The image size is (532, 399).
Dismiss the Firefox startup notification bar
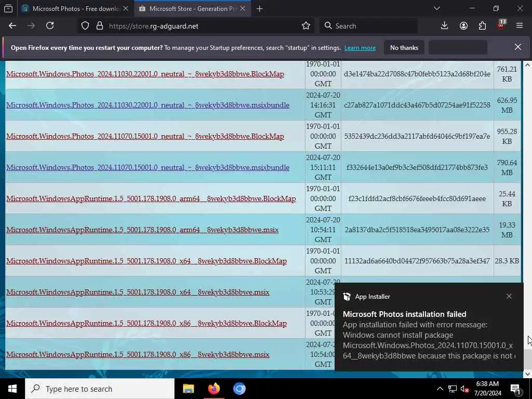[x=518, y=47]
